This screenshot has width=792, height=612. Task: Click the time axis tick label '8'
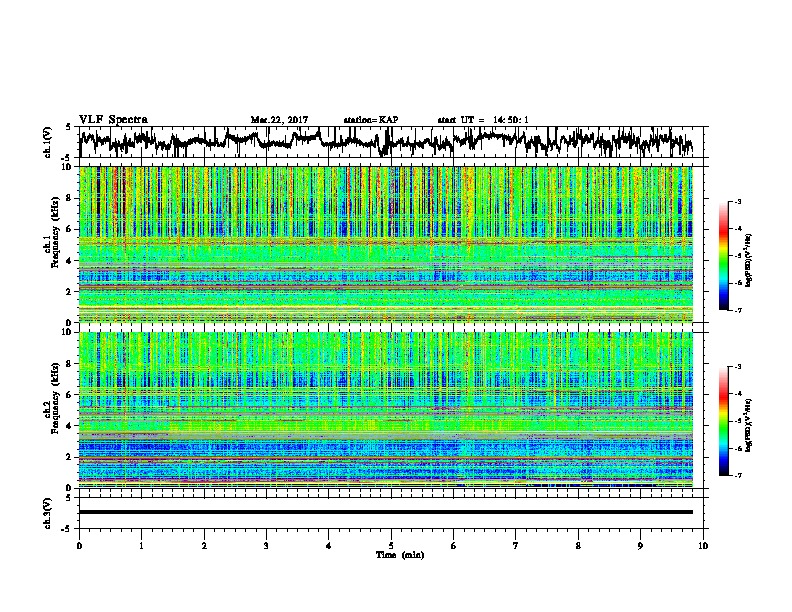578,546
